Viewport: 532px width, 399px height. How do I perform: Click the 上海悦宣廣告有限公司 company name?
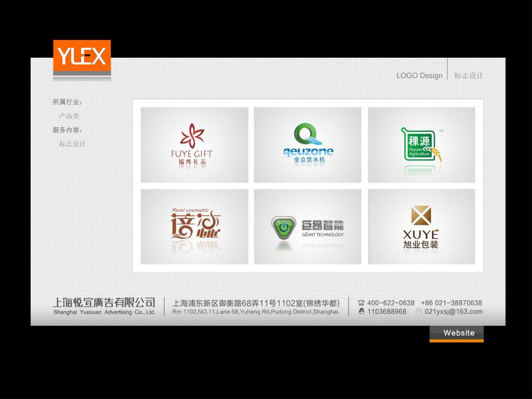coord(104,302)
